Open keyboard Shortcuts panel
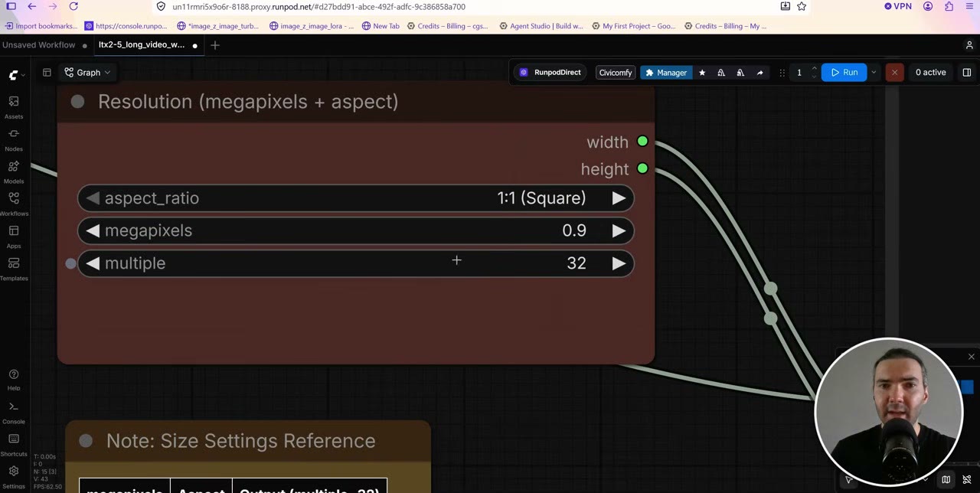Viewport: 980px width, 493px height. (14, 444)
